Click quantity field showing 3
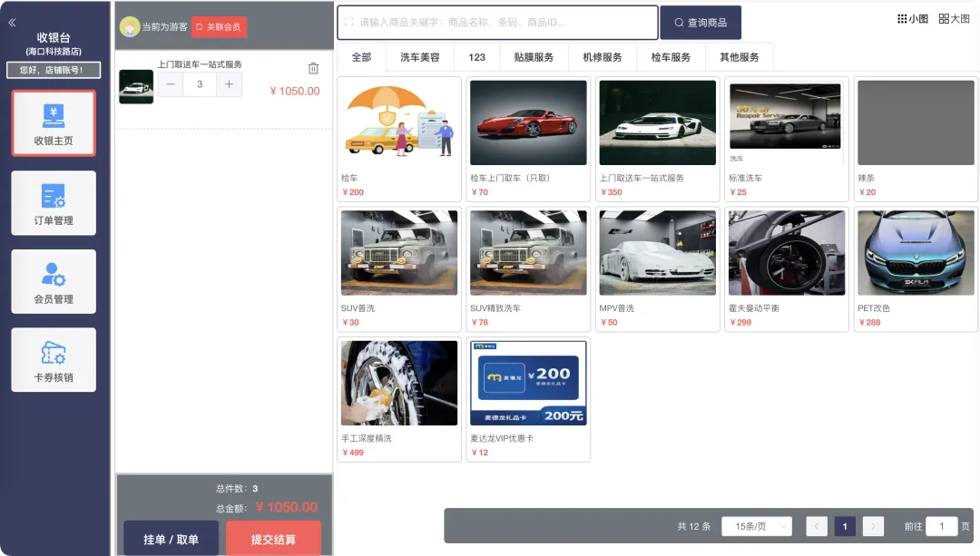Image resolution: width=980 pixels, height=556 pixels. 200,83
